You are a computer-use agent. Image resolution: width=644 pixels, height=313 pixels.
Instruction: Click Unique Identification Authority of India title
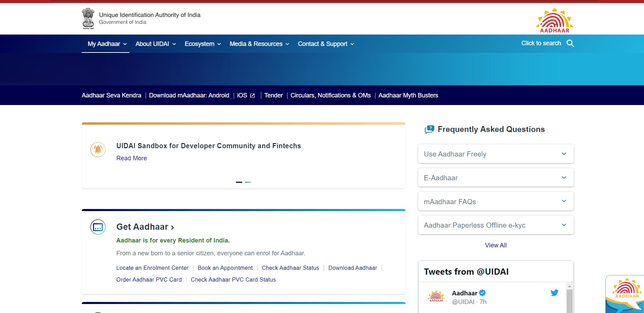pos(150,15)
